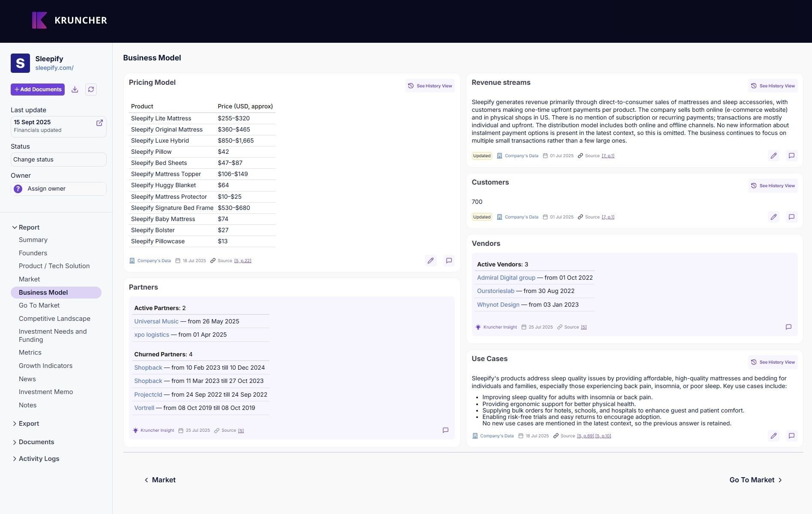Click the pencil icon in Revenue streams
The width and height of the screenshot is (812, 514).
(x=773, y=156)
